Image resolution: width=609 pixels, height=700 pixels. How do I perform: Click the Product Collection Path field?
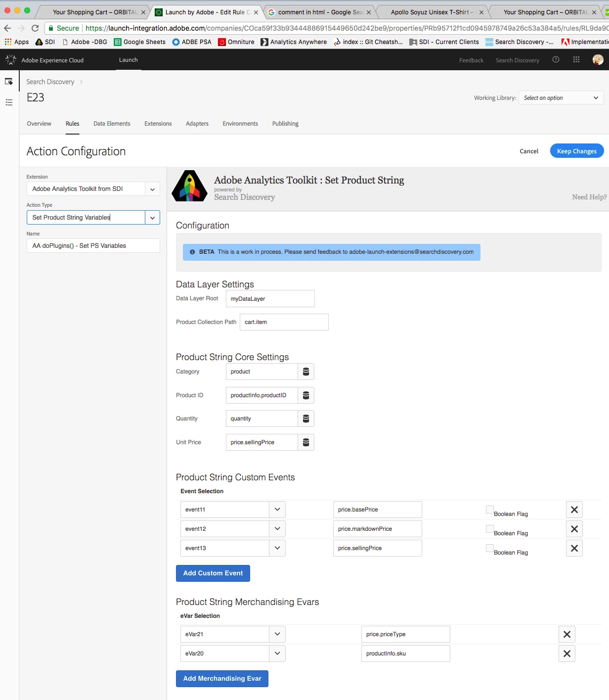click(x=284, y=322)
